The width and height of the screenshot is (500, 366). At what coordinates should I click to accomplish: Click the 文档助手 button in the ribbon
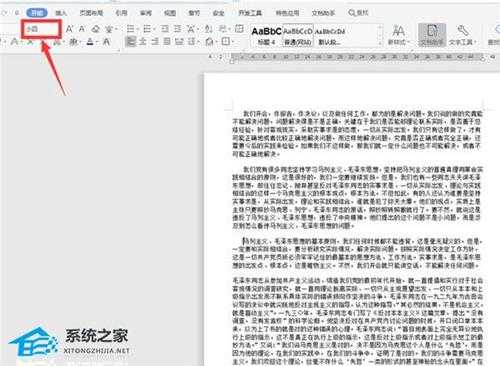[432, 35]
